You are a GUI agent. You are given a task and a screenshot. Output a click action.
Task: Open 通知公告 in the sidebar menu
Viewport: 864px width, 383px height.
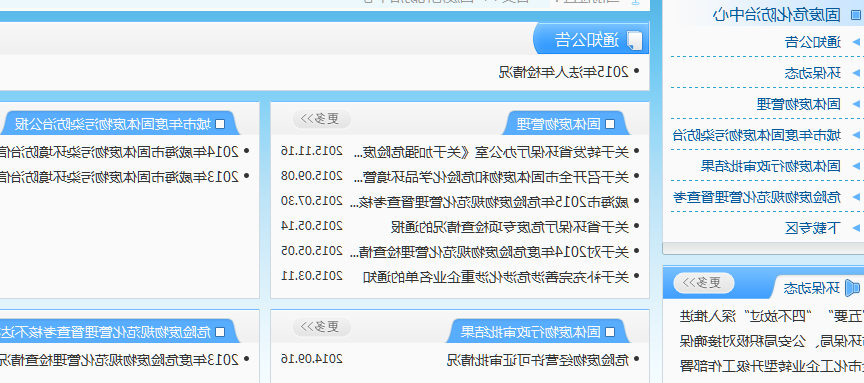(x=813, y=41)
